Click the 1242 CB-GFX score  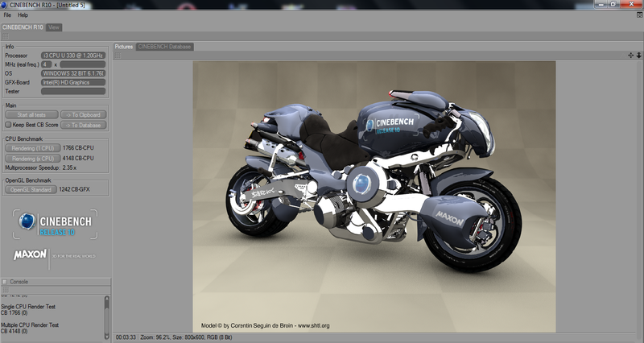click(x=74, y=189)
